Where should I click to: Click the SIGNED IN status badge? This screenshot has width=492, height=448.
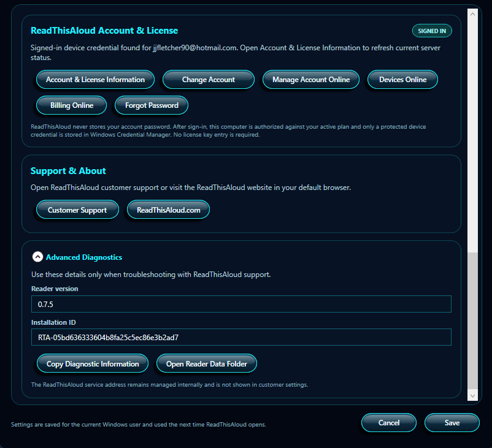coord(432,31)
